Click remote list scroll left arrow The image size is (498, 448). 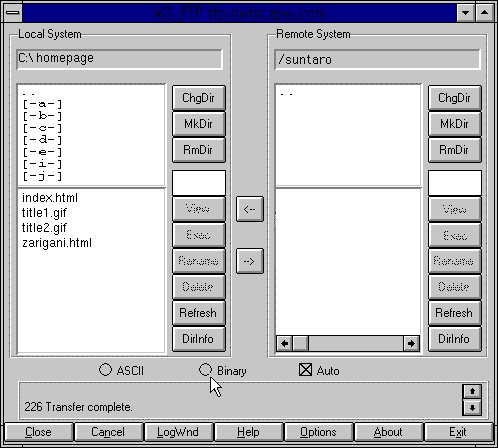pos(284,343)
